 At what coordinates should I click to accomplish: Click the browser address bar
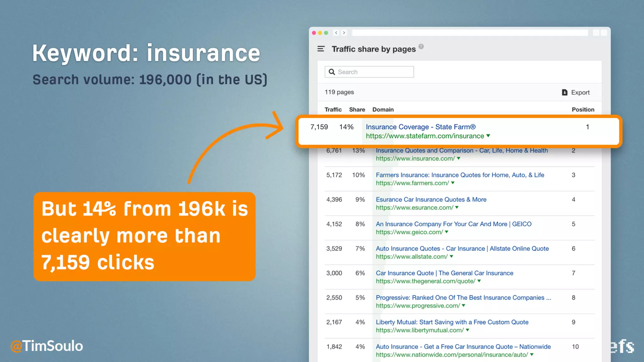tap(470, 33)
